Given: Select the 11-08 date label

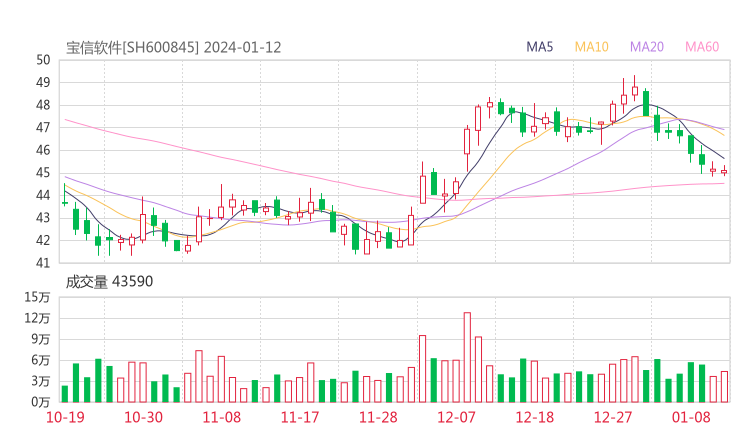Looking at the screenshot, I should [x=222, y=417].
